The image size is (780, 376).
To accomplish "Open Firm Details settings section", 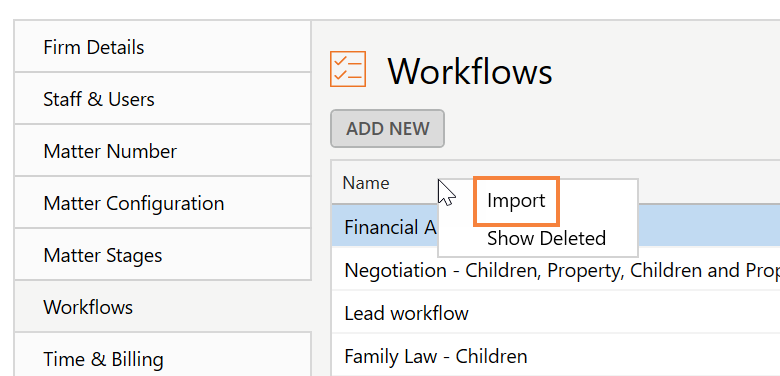I will point(163,47).
